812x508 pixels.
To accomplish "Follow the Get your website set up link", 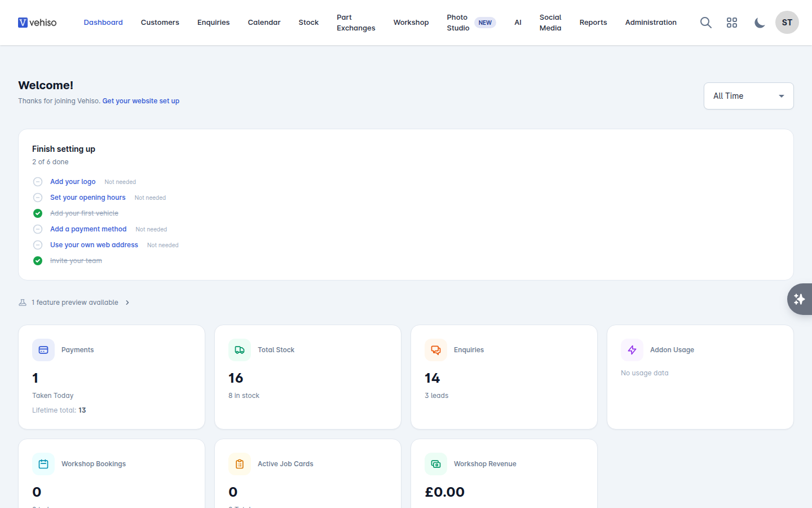I will 141,101.
